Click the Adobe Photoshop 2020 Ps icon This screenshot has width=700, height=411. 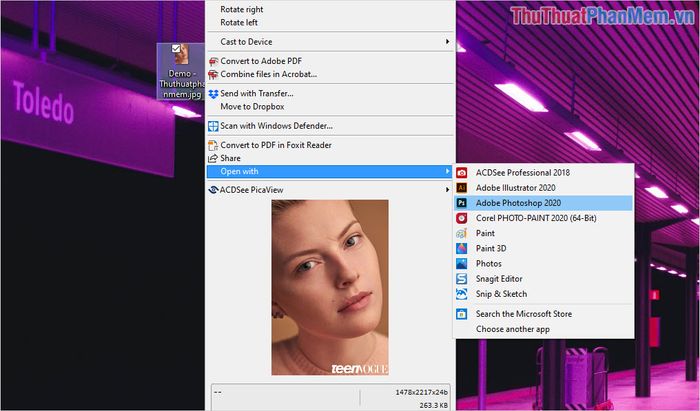pyautogui.click(x=462, y=203)
